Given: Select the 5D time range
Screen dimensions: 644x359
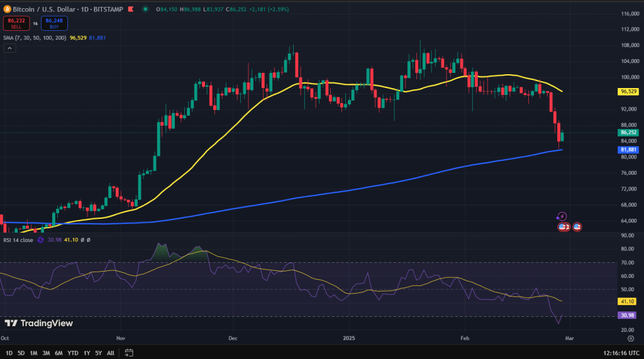Looking at the screenshot, I should tap(21, 353).
